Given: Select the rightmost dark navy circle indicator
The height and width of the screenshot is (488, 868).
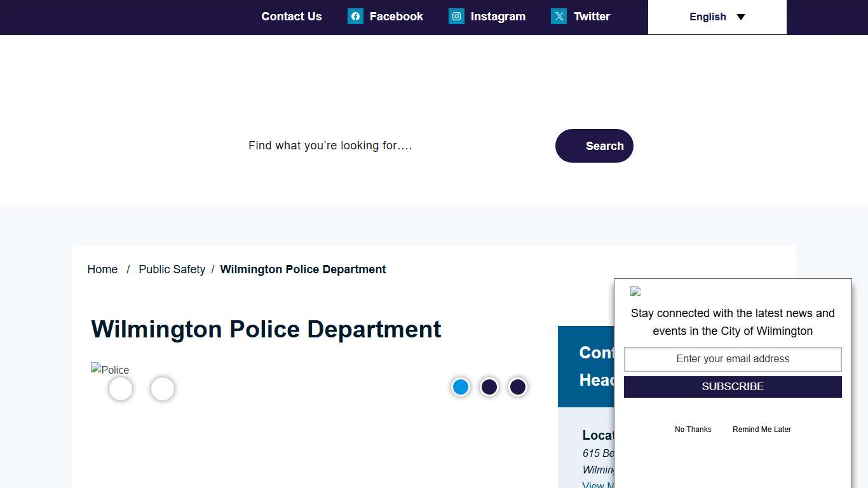Looking at the screenshot, I should pyautogui.click(x=518, y=386).
